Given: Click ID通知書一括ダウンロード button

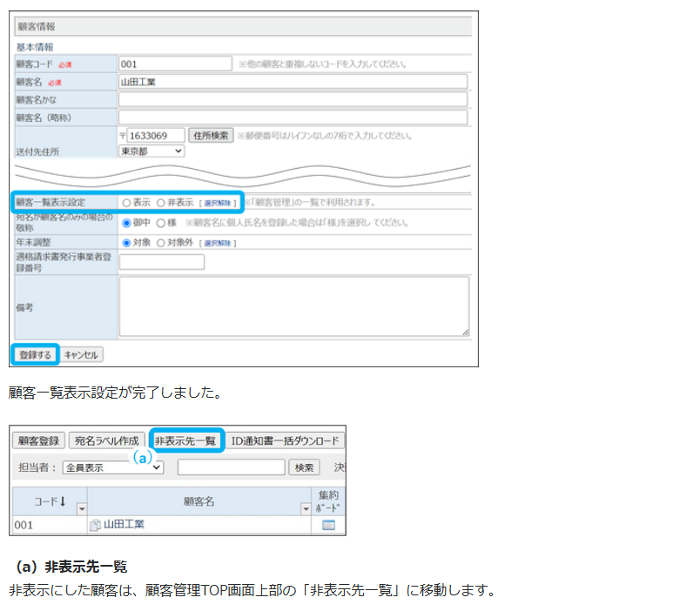Looking at the screenshot, I should tap(286, 440).
